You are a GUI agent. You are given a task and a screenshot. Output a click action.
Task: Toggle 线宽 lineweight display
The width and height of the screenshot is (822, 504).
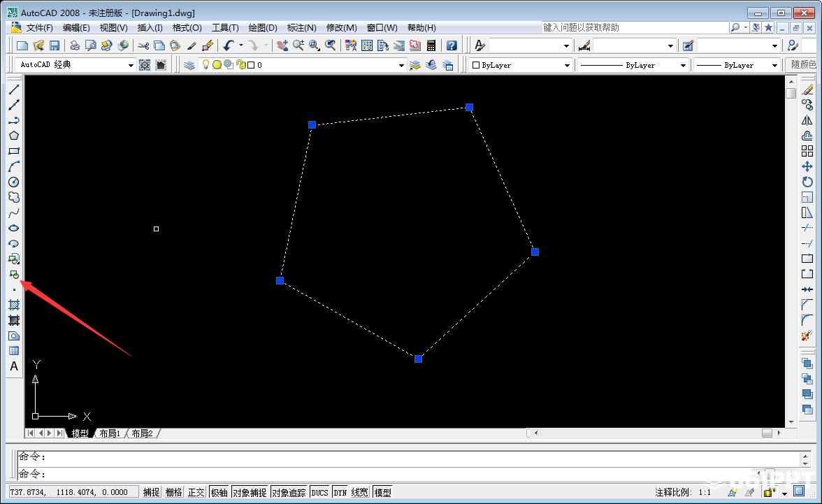pyautogui.click(x=359, y=492)
